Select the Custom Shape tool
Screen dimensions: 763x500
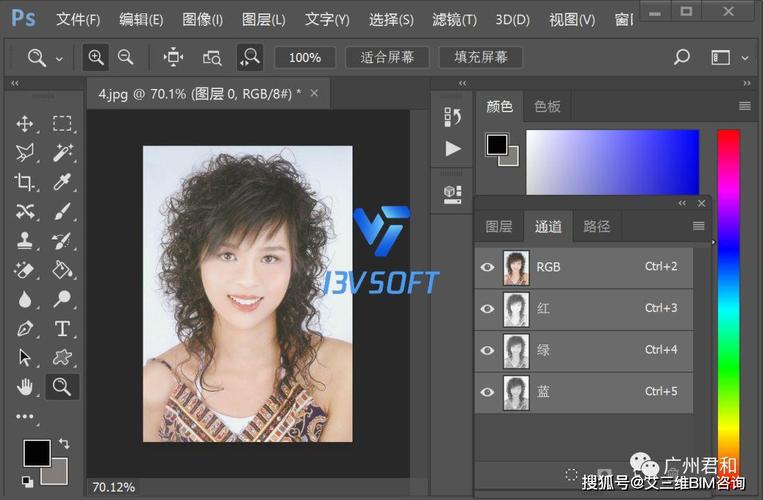coord(62,358)
